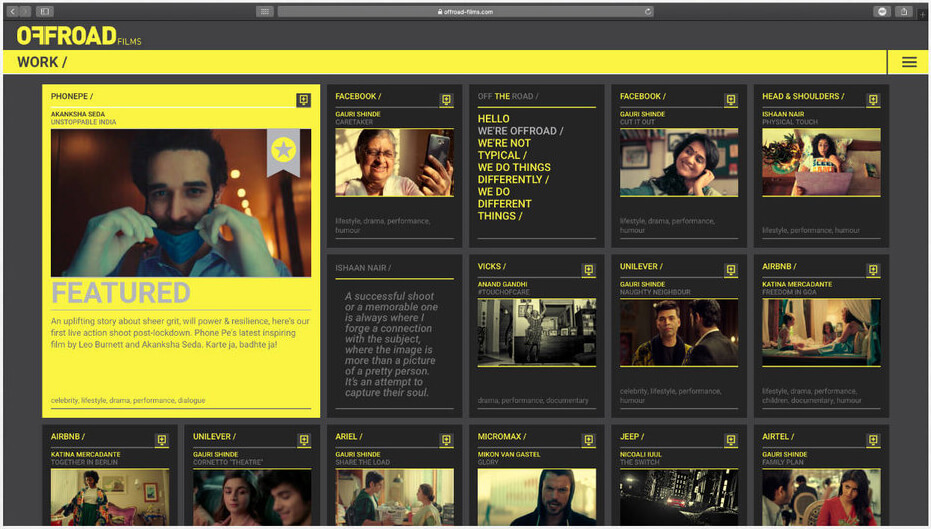Click the expand icon on the Airbnb Freedom in Goa card

tap(873, 270)
